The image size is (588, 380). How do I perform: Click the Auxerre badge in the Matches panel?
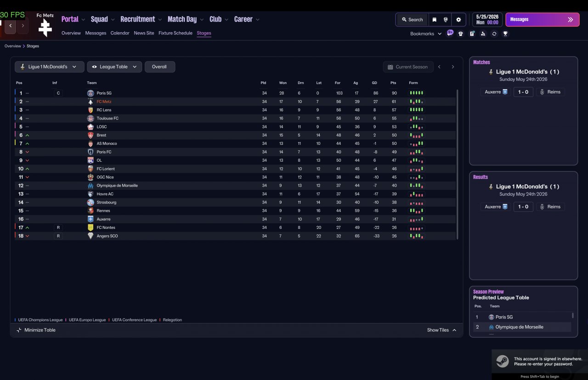[x=505, y=92]
